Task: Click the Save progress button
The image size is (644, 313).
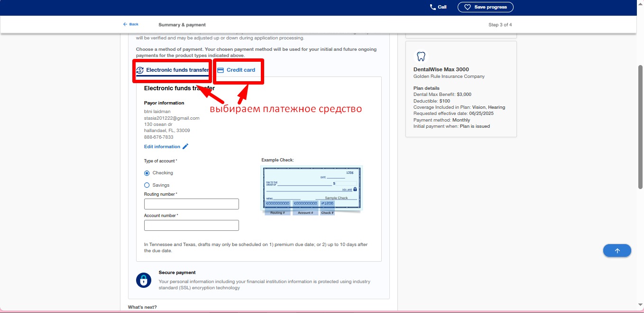Action: pyautogui.click(x=485, y=7)
